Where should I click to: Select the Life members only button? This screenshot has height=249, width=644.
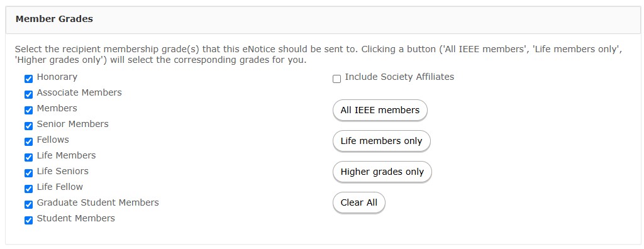(382, 141)
